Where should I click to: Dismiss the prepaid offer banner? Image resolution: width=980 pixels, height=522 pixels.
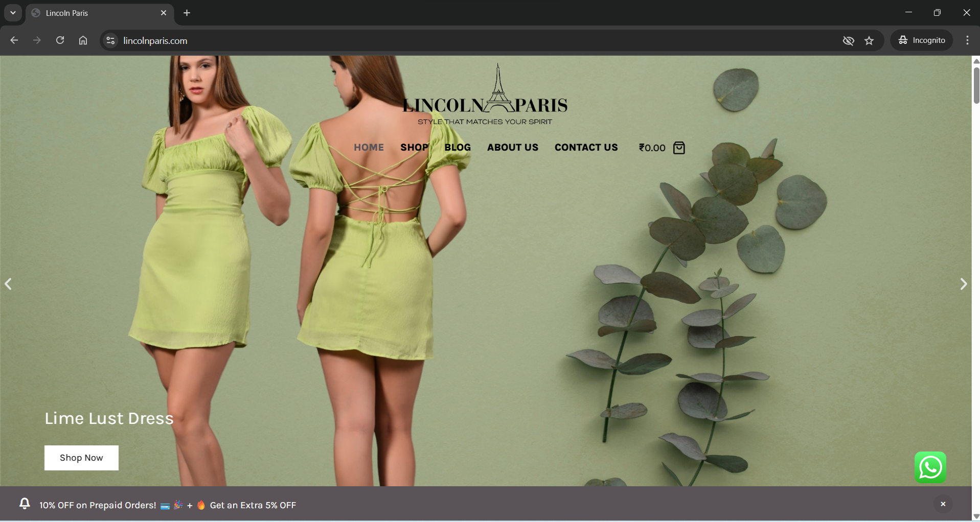[943, 504]
